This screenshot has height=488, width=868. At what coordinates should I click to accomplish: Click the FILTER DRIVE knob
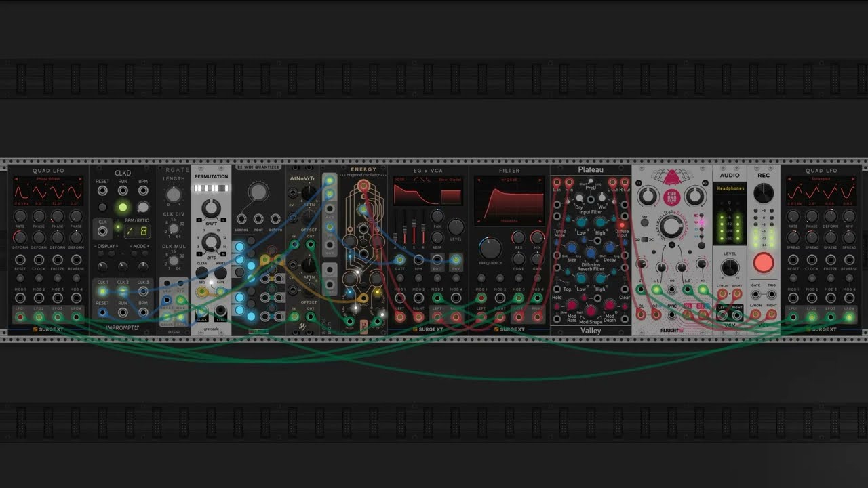coord(519,260)
